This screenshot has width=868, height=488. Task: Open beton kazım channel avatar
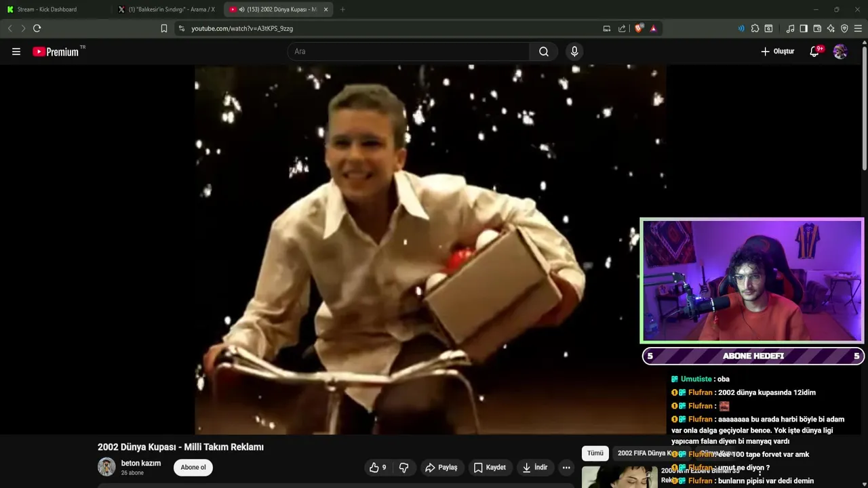[106, 467]
